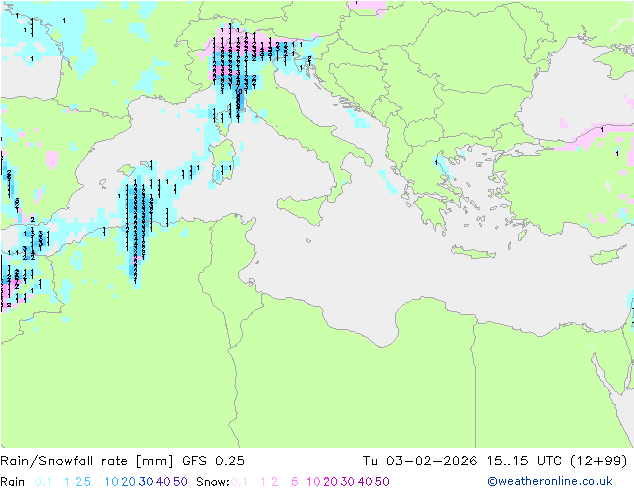Click the Rain legend value 30
The height and width of the screenshot is (490, 634).
[146, 482]
